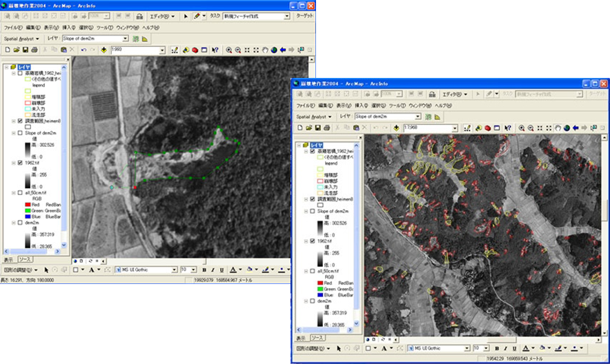Open 編集 menu in left window
Screen dimensions: 610x364
pos(33,28)
